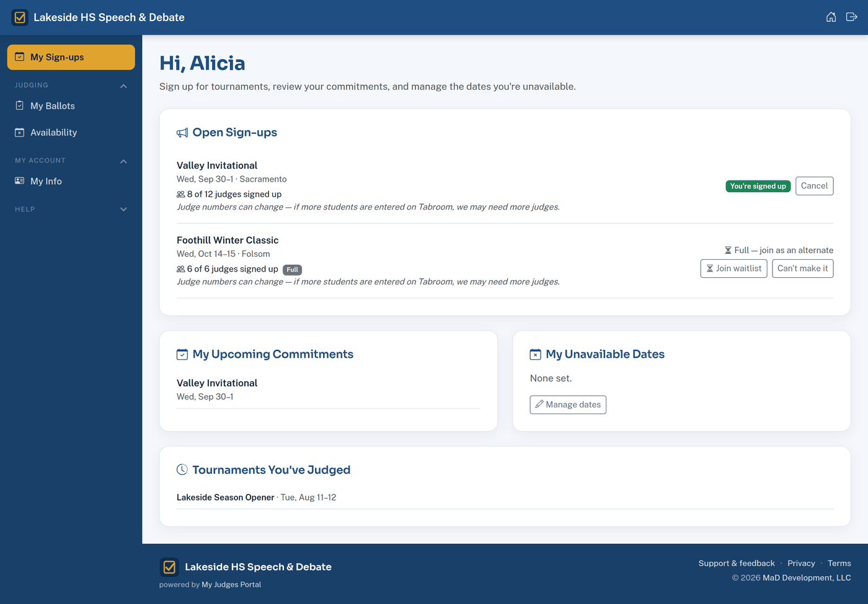Click the home icon in header

click(831, 17)
